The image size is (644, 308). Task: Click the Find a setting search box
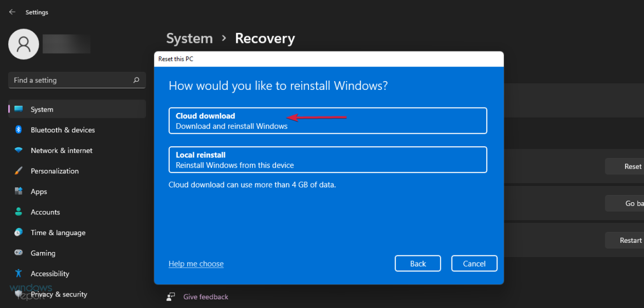coord(73,80)
